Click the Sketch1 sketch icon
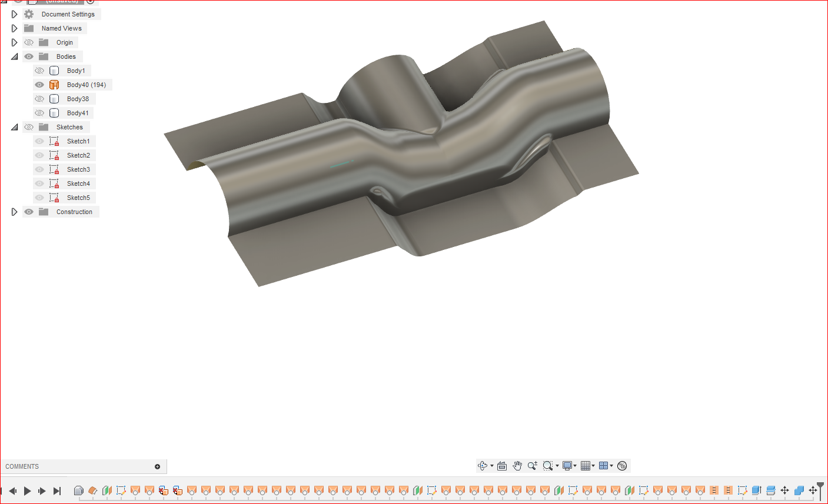Viewport: 828px width, 504px height. coord(54,141)
